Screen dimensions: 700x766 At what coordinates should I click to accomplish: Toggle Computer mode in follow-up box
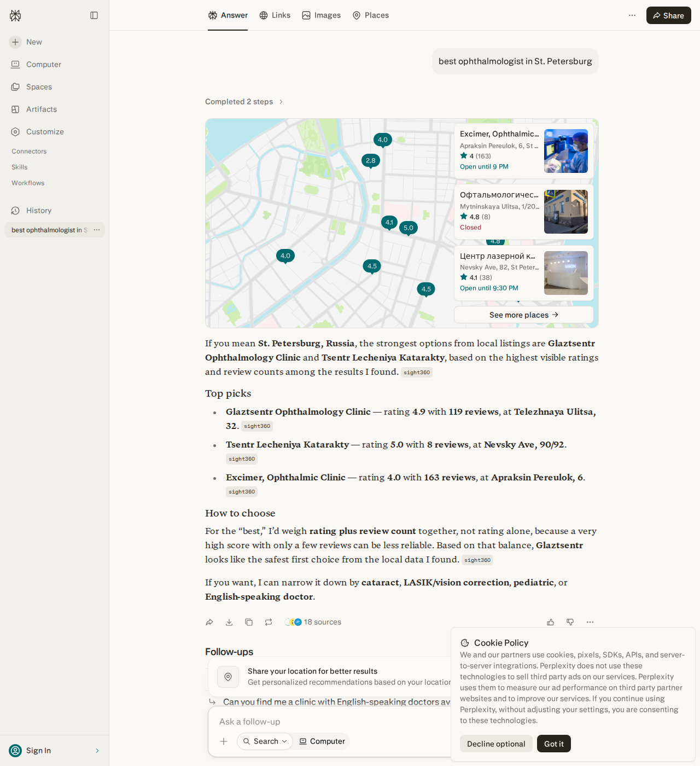(322, 741)
